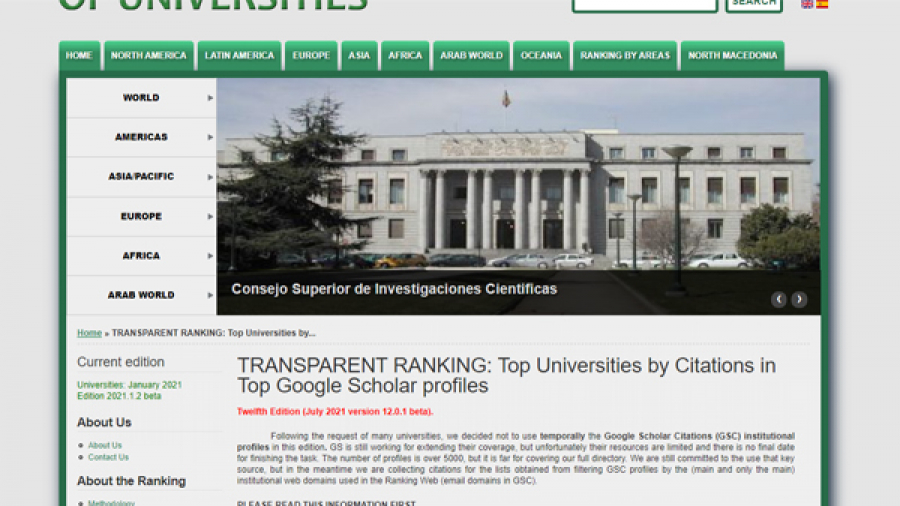Image resolution: width=900 pixels, height=506 pixels.
Task: Select AMERICAS in the side menu
Action: click(x=141, y=137)
